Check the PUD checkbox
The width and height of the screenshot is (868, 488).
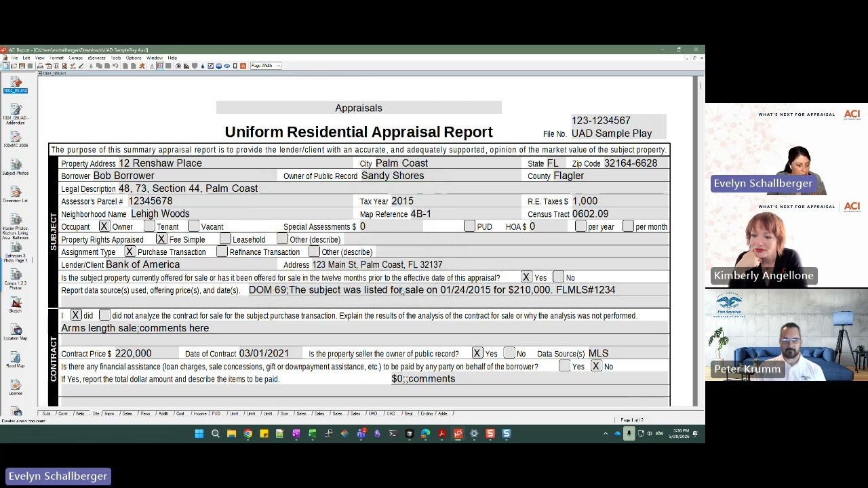pos(469,226)
